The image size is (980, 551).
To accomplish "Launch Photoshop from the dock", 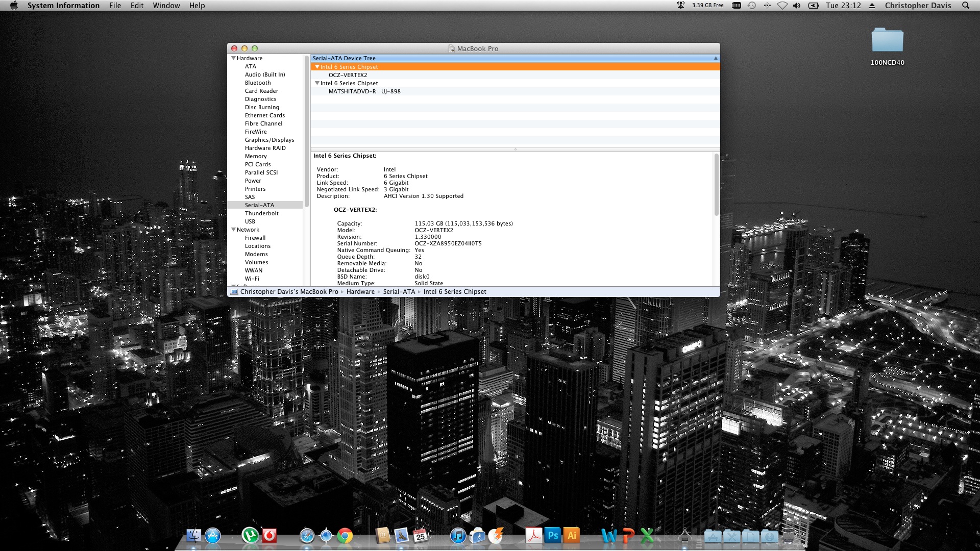I will coord(552,535).
